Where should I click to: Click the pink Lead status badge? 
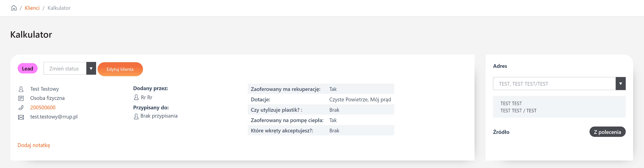tap(28, 69)
